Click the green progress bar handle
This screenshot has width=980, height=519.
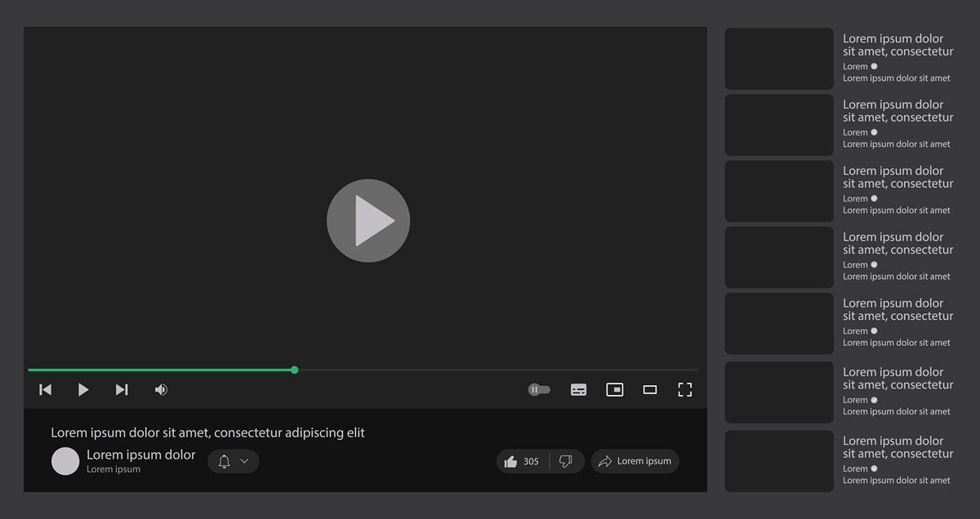pyautogui.click(x=294, y=370)
